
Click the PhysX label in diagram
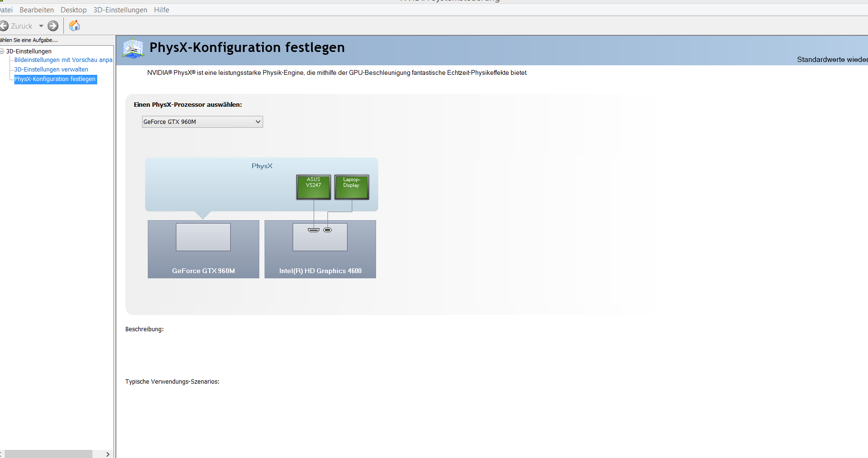[x=262, y=166]
